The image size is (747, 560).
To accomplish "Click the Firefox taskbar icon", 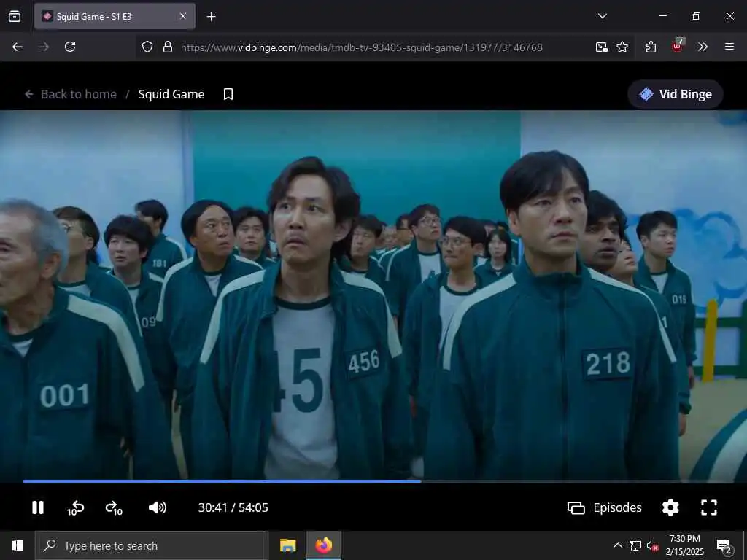I will (x=323, y=545).
